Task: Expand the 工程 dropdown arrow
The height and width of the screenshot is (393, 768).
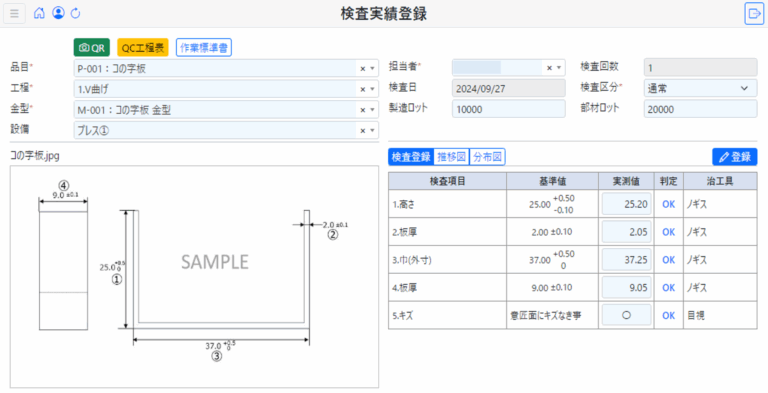Action: coord(372,89)
